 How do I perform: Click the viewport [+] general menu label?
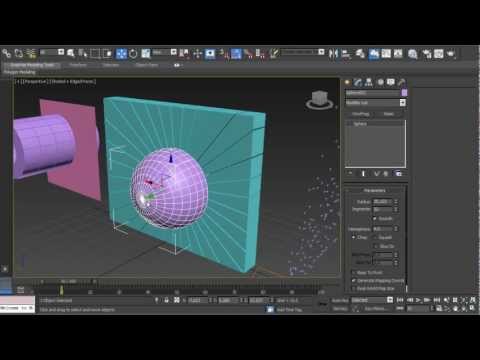point(17,81)
